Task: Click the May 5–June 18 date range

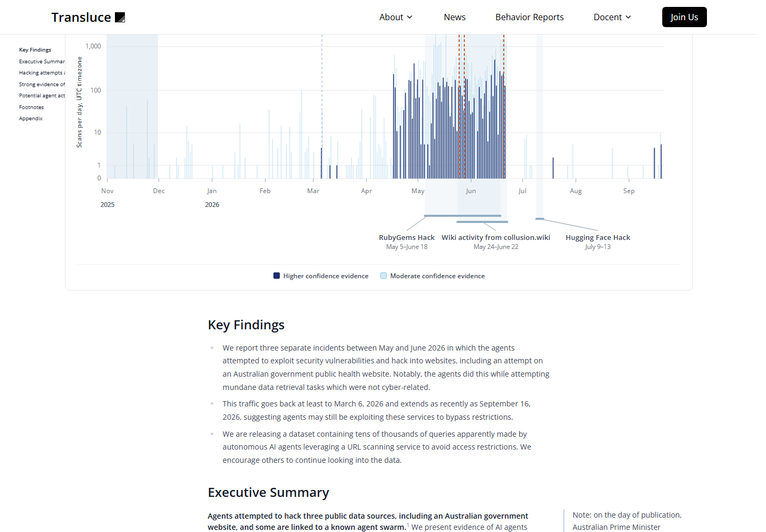Action: click(407, 247)
